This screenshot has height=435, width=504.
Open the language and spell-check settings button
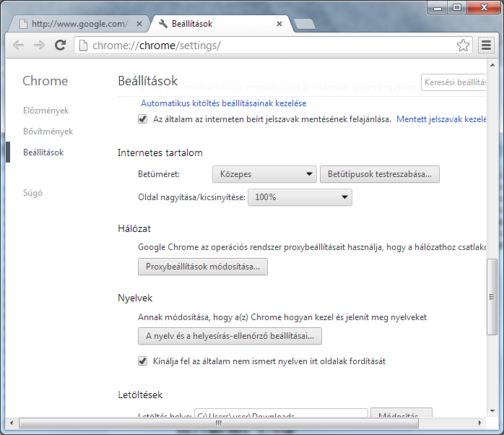tap(230, 336)
